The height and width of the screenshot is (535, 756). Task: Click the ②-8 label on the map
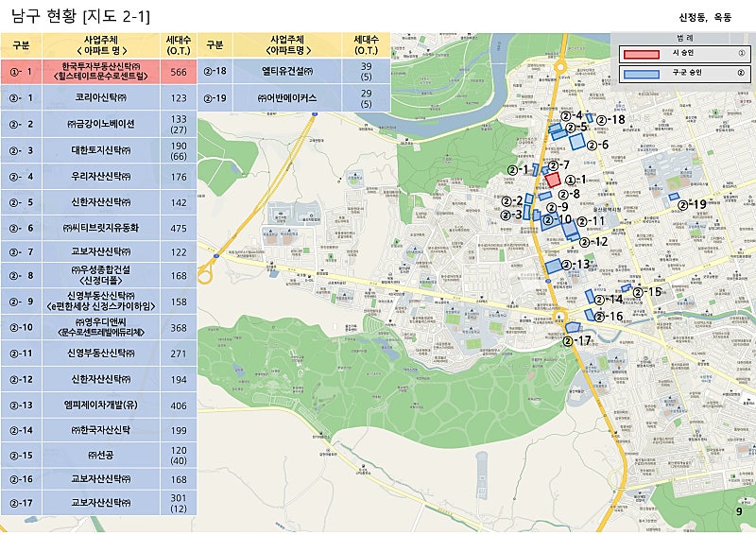coord(569,194)
